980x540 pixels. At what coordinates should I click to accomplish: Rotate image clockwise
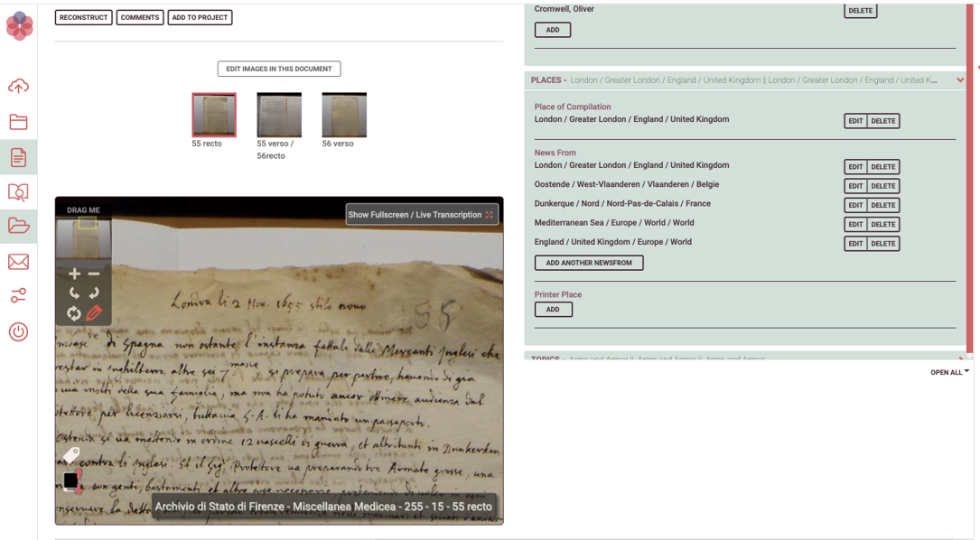94,293
